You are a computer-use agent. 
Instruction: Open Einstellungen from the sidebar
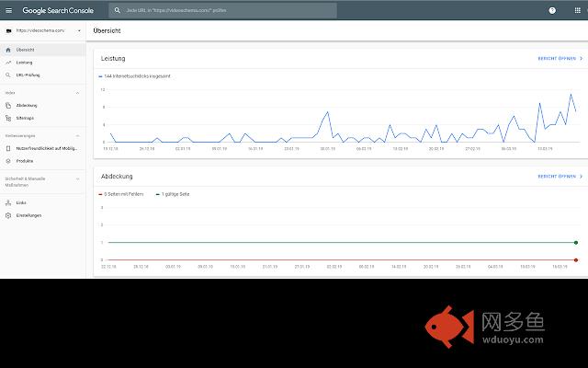28,215
